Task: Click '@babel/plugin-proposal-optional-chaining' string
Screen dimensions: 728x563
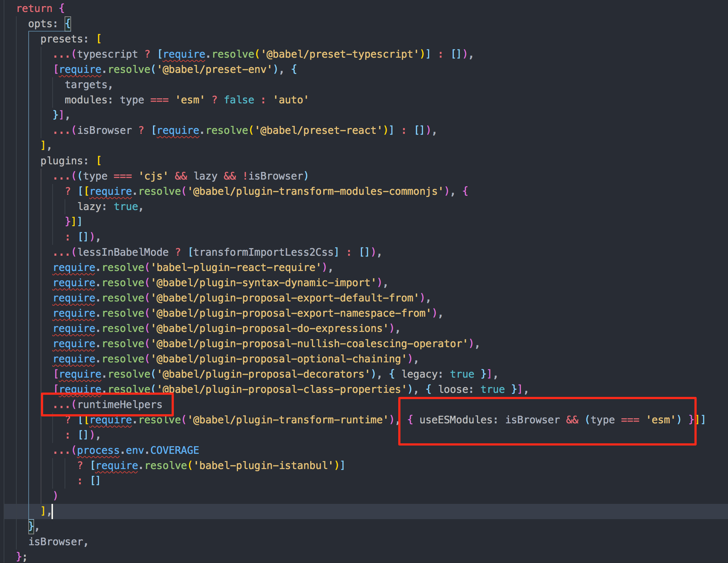Action: (x=279, y=359)
